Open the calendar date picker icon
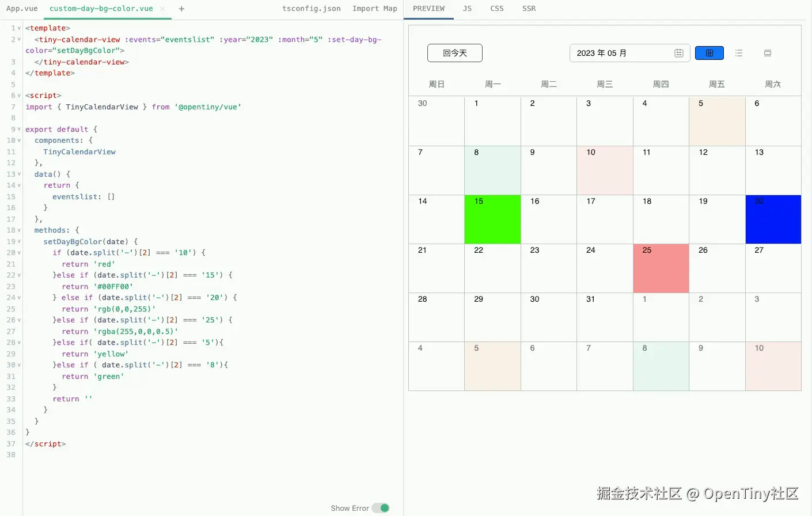812x516 pixels. [x=678, y=52]
